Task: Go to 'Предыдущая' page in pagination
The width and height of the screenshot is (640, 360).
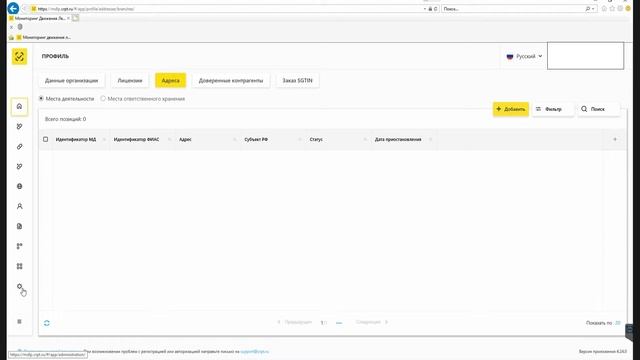Action: tap(294, 322)
